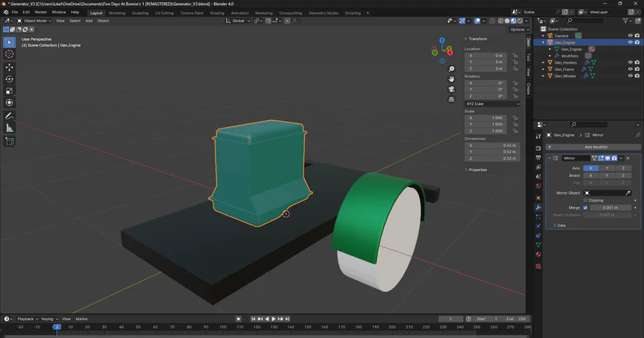The width and height of the screenshot is (644, 338).
Task: Toggle Gen_Fenders viewport visibility eye
Action: [x=630, y=62]
